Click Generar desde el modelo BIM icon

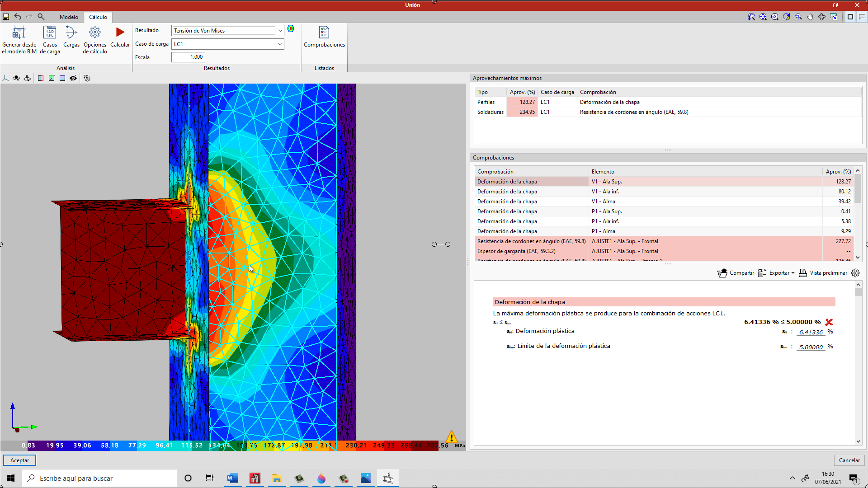click(x=19, y=33)
